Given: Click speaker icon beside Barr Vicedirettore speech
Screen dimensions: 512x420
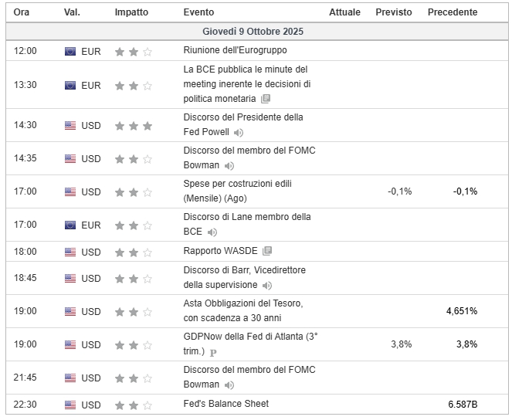Looking at the screenshot, I should click(267, 285).
